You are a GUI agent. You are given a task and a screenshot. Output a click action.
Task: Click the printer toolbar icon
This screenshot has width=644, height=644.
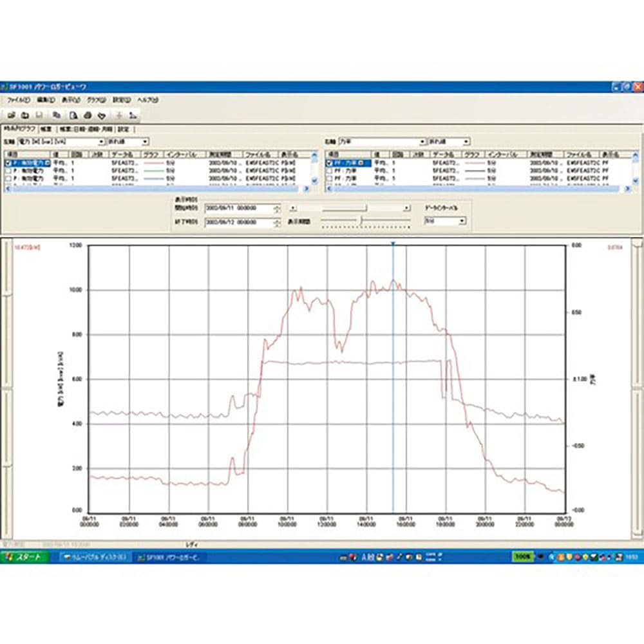coord(88,115)
